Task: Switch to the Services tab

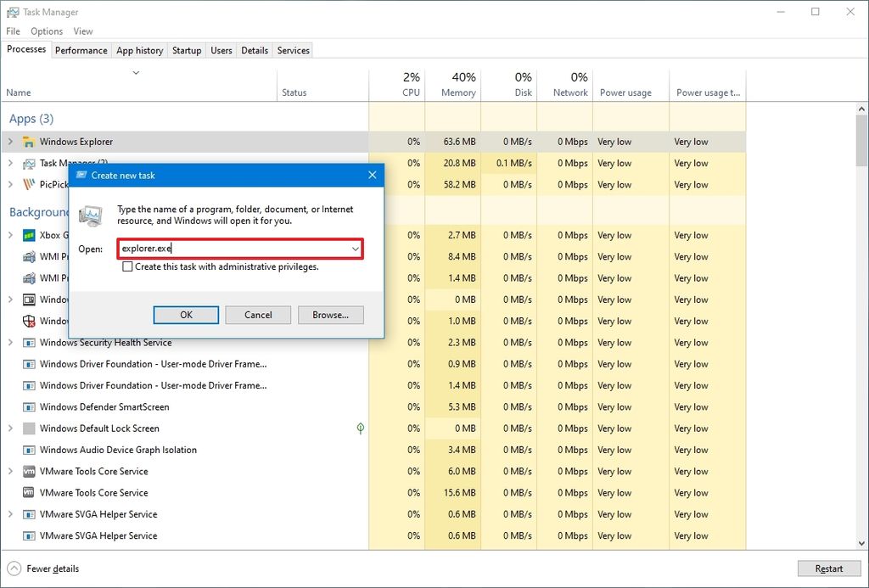Action: coord(292,50)
